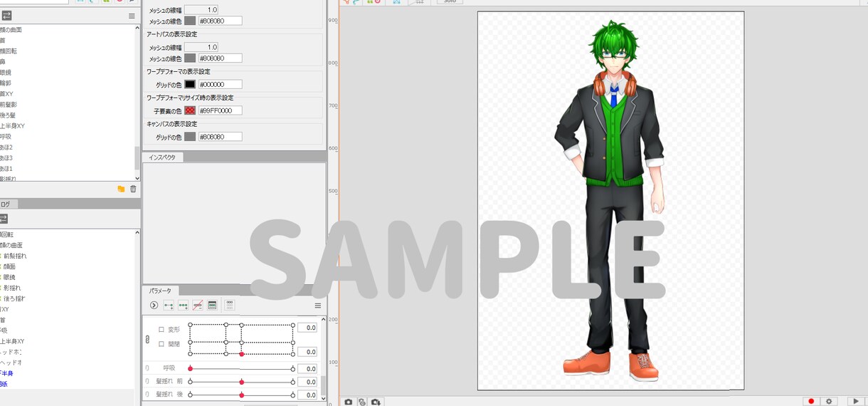Click the first gray メッシュの線色 swatch
The image size is (868, 406).
pyautogui.click(x=190, y=21)
